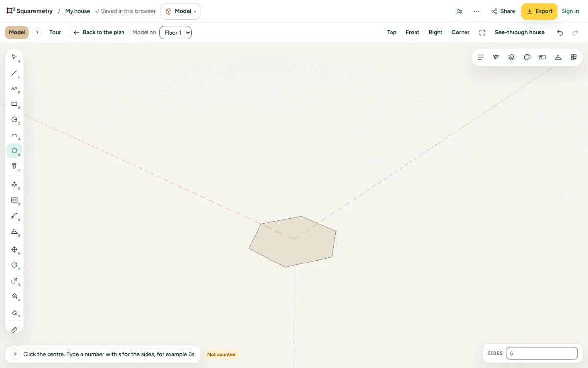Screen dimensions: 588x368
Task: Select the Scale tool
Action: point(14,281)
